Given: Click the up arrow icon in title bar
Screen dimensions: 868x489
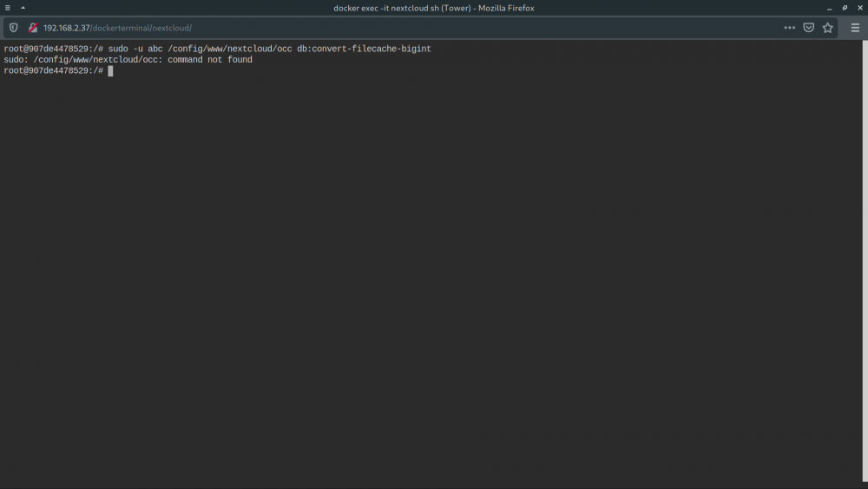Looking at the screenshot, I should [23, 8].
